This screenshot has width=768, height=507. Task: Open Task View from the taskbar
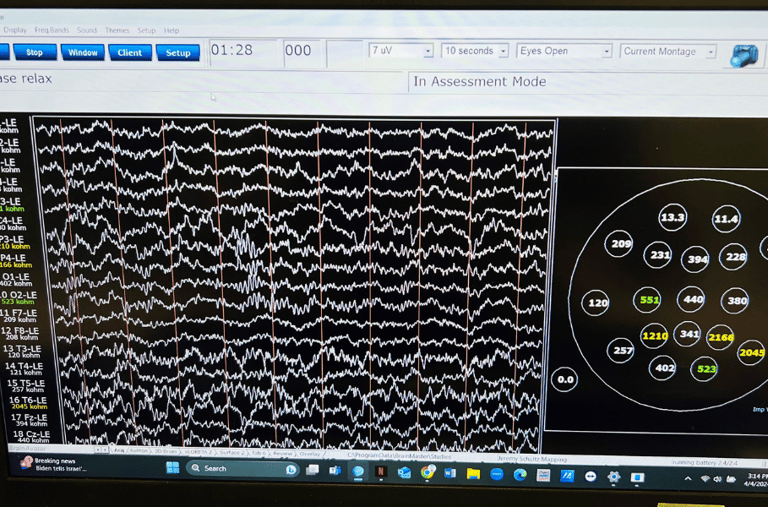(x=312, y=470)
